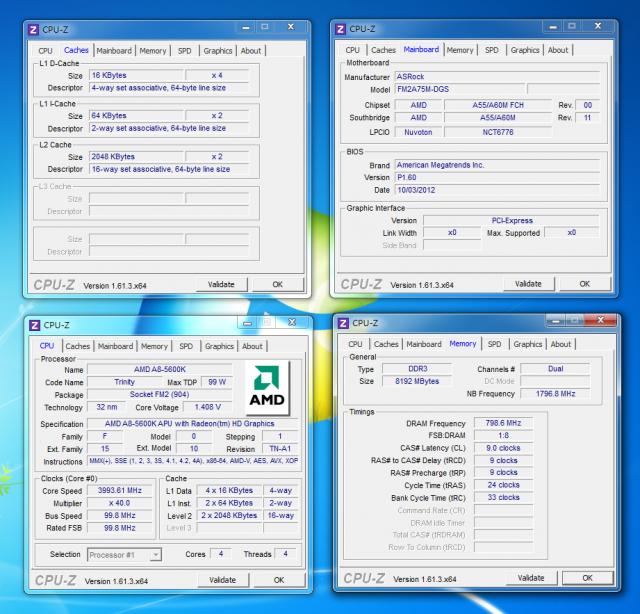Click Validate in the Caches window
Image resolution: width=640 pixels, height=614 pixels.
[x=221, y=285]
